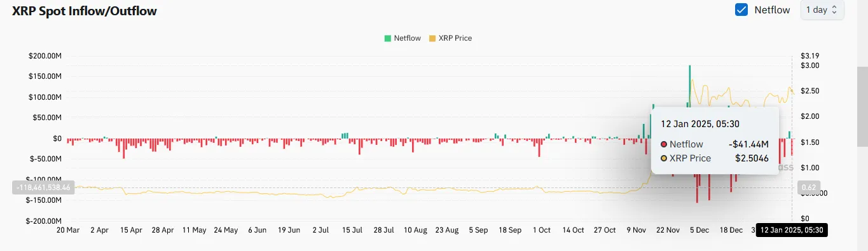Uncheck the Netflow checkbox
Viewport: 868px width, 251px height.
[x=741, y=10]
